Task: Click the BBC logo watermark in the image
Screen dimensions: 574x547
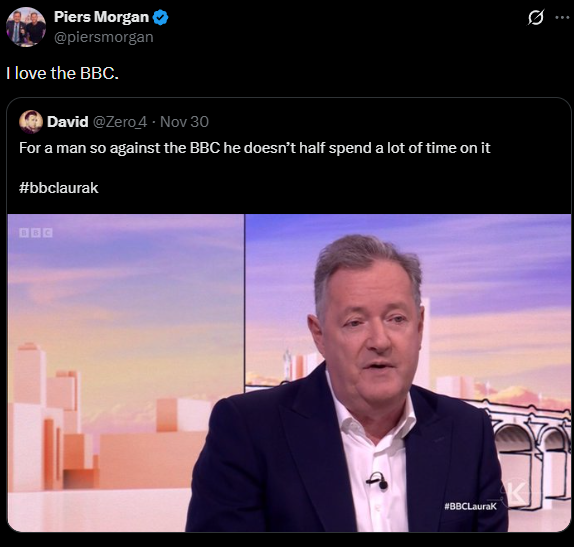Action: [36, 233]
